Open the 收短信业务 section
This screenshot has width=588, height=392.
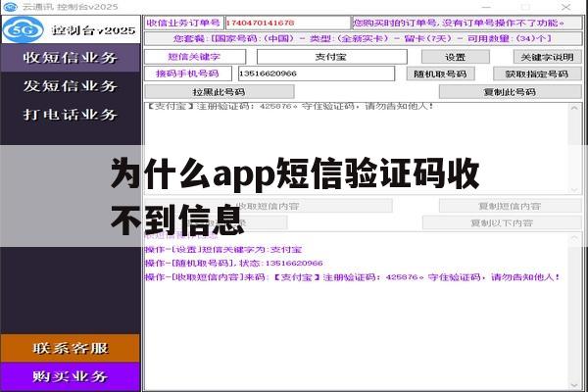(71, 58)
